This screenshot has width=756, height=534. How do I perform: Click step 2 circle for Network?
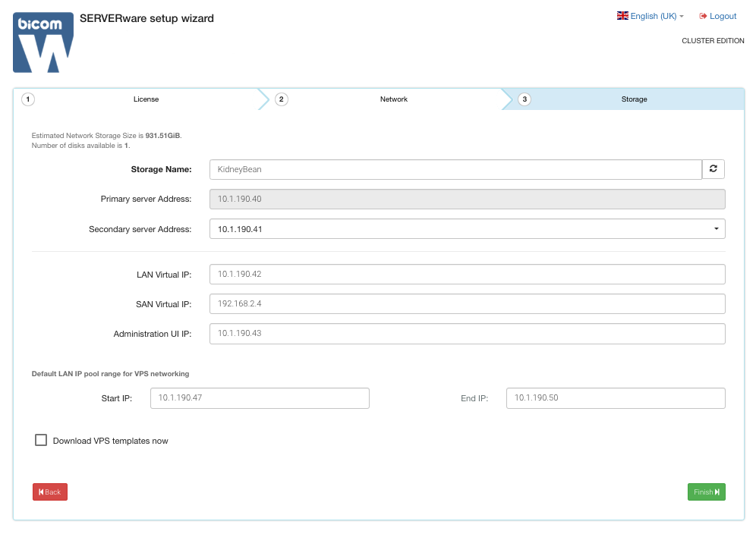coord(281,99)
